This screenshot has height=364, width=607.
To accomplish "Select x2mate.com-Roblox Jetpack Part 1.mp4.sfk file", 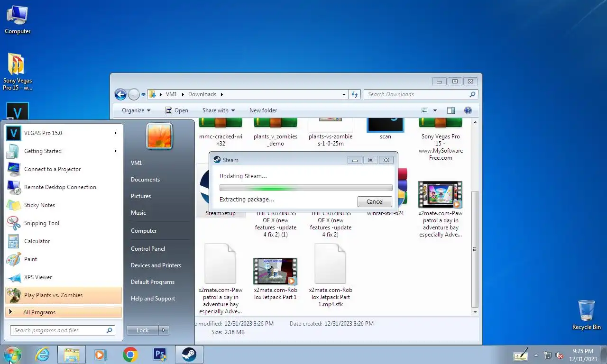I will [331, 275].
